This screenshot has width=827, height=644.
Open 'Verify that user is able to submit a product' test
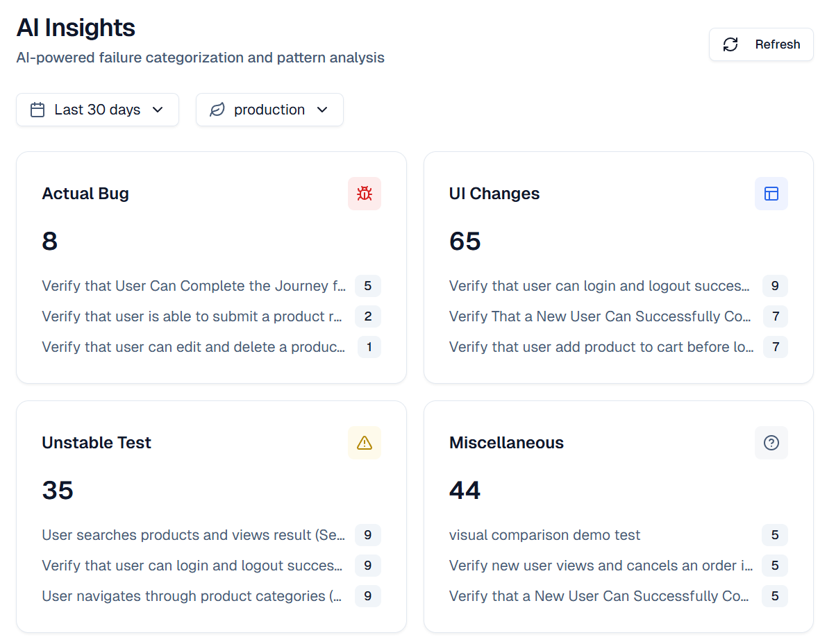click(x=192, y=316)
